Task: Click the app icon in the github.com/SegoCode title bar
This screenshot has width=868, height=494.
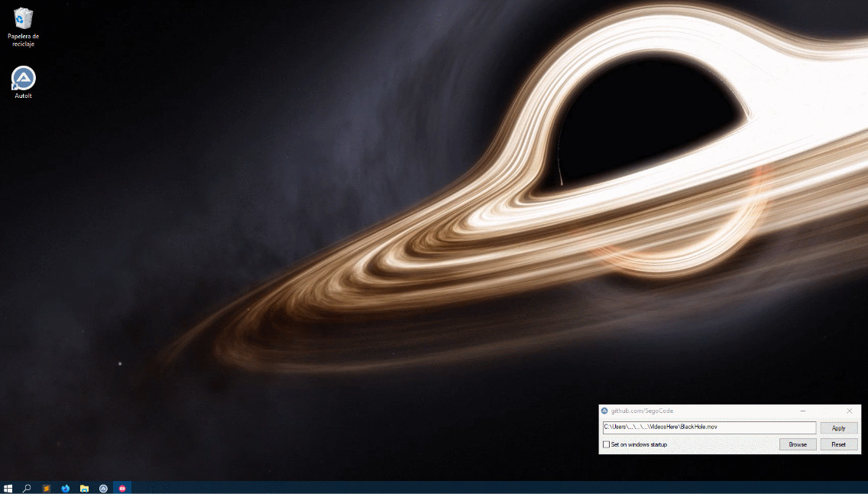Action: pyautogui.click(x=604, y=411)
